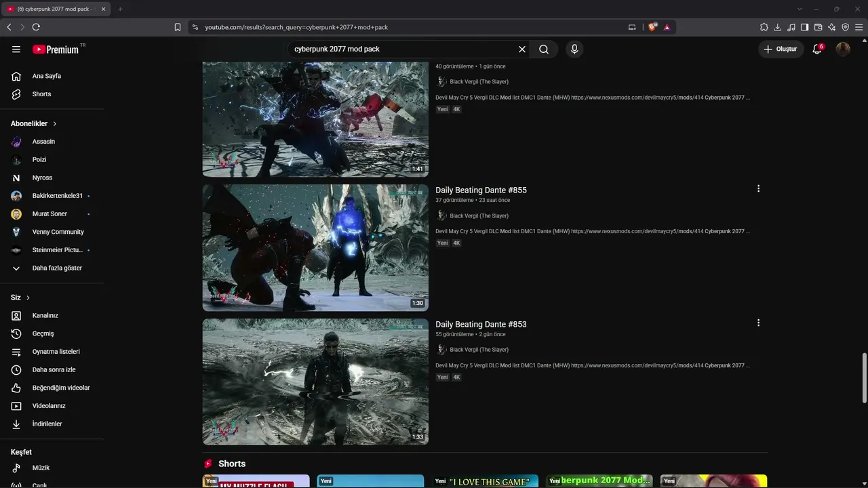
Task: Start voice search with the microphone
Action: click(574, 49)
